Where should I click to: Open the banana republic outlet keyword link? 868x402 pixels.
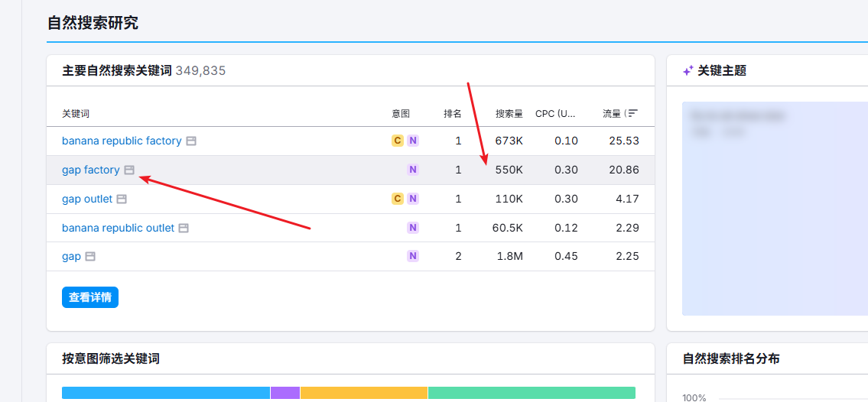[x=118, y=228]
